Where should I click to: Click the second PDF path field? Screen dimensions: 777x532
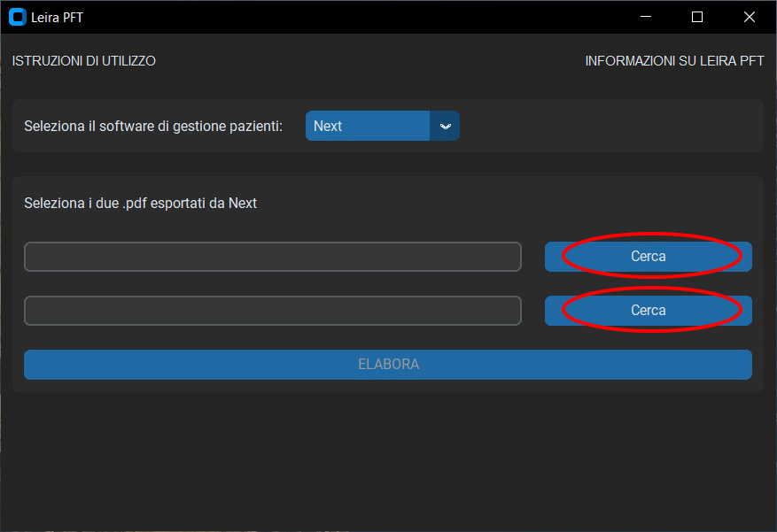pyautogui.click(x=273, y=311)
